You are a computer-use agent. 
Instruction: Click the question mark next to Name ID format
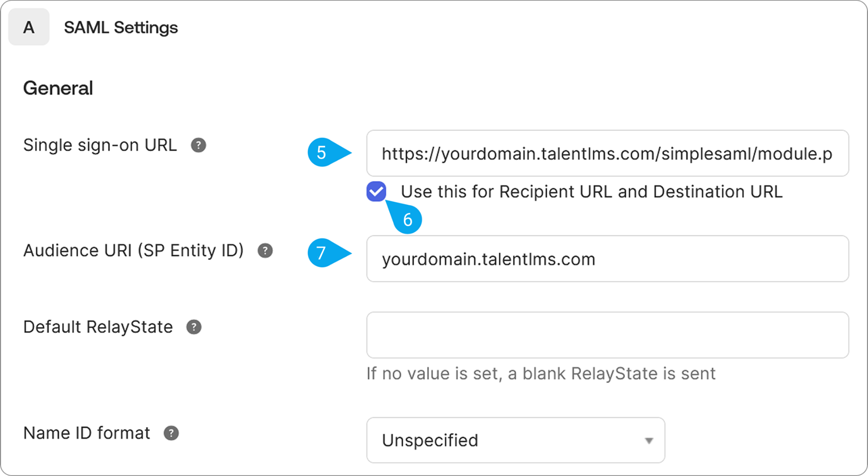point(171,433)
